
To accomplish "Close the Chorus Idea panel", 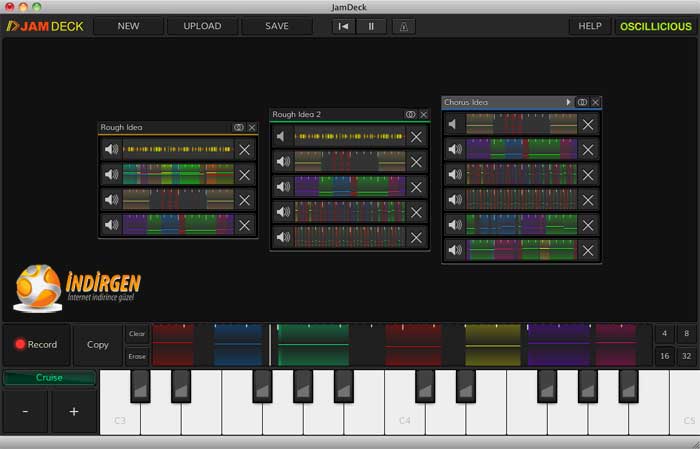I will (596, 102).
